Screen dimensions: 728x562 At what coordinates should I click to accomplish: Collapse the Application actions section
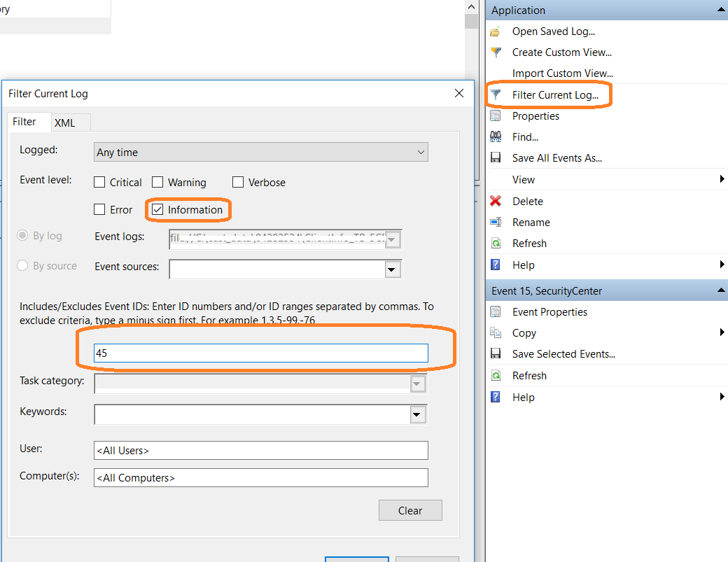coord(720,10)
